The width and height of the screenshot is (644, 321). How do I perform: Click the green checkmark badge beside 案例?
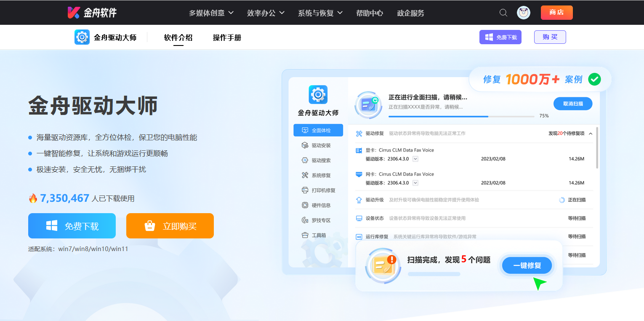(x=594, y=79)
